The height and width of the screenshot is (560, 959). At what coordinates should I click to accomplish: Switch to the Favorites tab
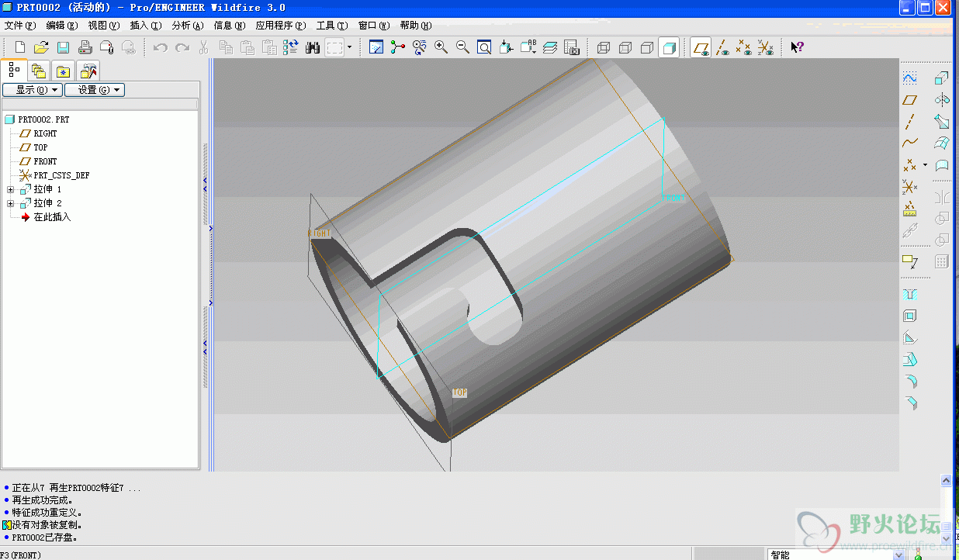64,71
